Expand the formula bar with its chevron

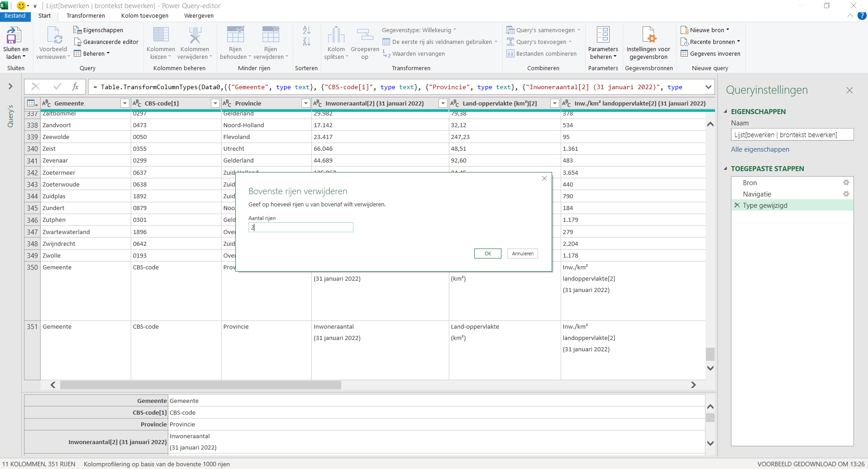[708, 86]
